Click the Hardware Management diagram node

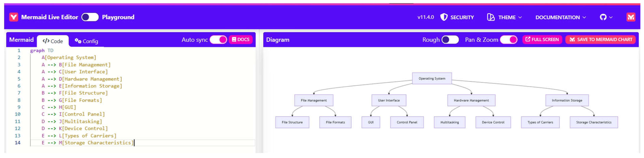471,100
